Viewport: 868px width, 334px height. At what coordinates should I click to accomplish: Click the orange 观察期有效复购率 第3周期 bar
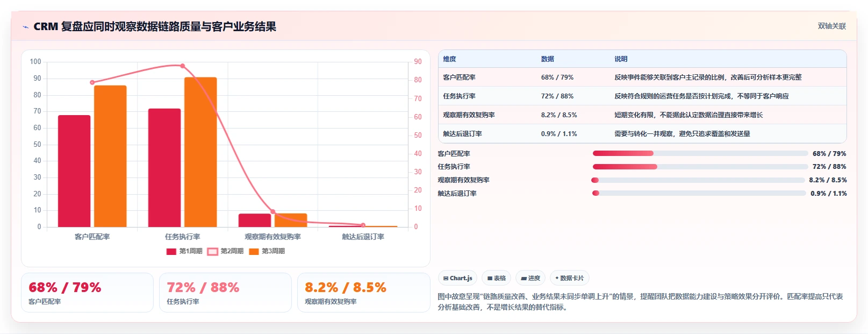291,221
